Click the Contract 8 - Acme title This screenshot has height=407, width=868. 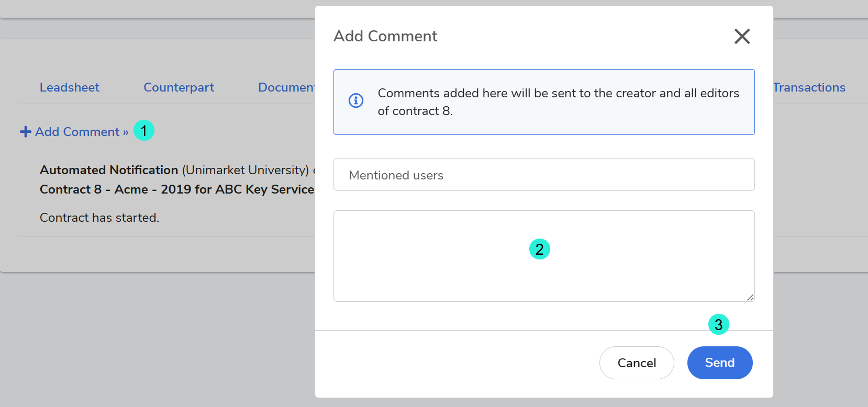point(176,189)
